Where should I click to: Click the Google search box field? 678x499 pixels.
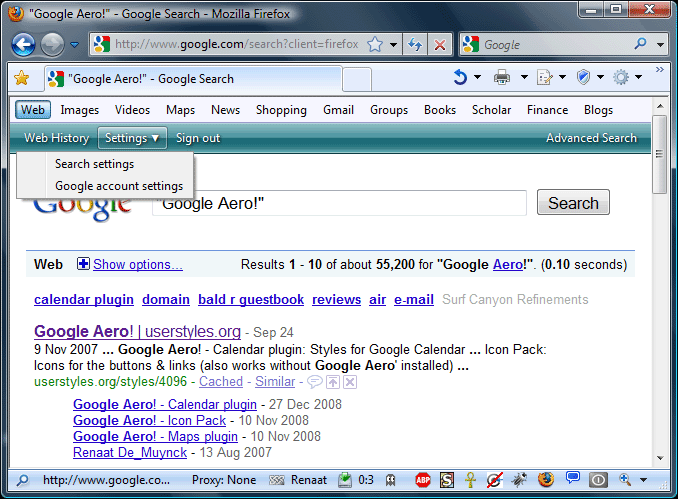click(556, 45)
